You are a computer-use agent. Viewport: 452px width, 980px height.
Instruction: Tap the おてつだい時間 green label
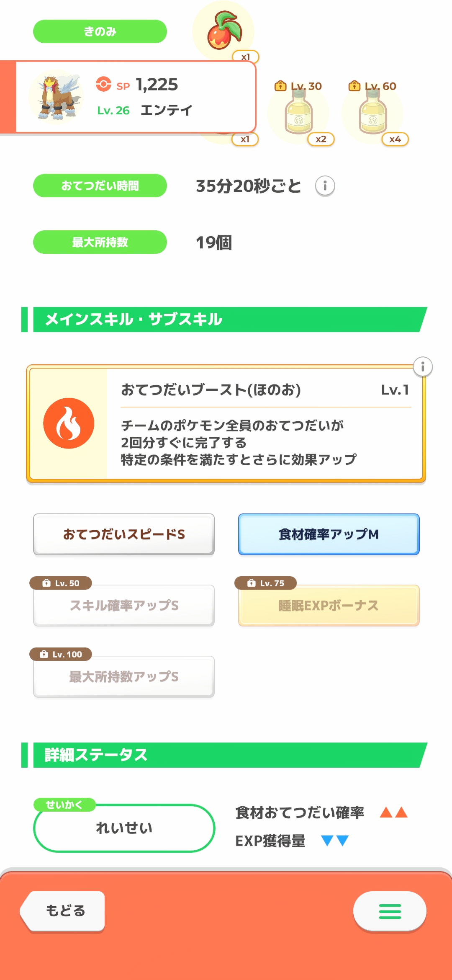click(x=100, y=186)
